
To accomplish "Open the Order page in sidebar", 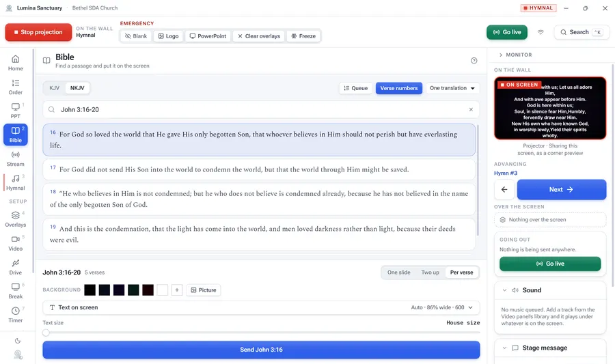I will pyautogui.click(x=15, y=87).
